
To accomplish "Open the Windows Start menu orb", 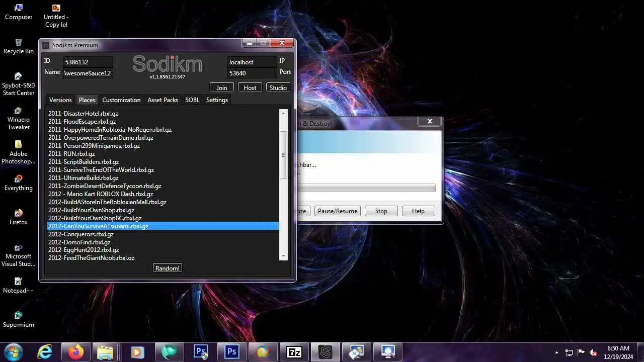I will (x=13, y=352).
